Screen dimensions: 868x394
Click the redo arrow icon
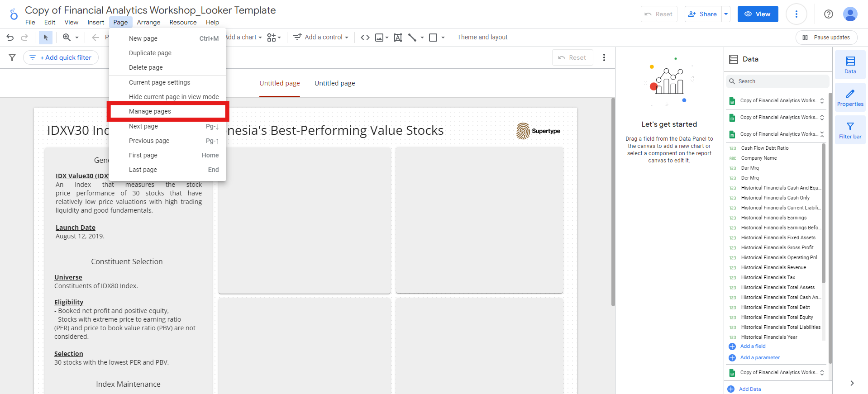(24, 38)
